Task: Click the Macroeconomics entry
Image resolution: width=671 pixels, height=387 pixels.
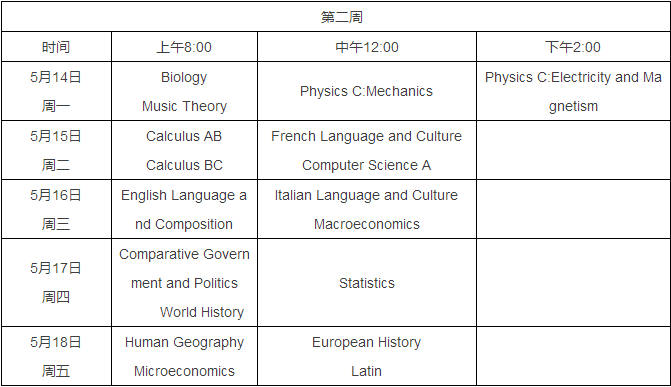Action: 367,224
